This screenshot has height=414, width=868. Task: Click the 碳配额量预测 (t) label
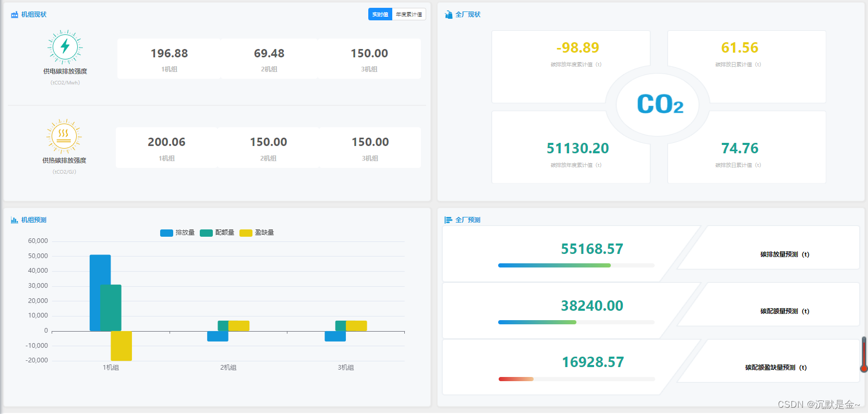785,311
